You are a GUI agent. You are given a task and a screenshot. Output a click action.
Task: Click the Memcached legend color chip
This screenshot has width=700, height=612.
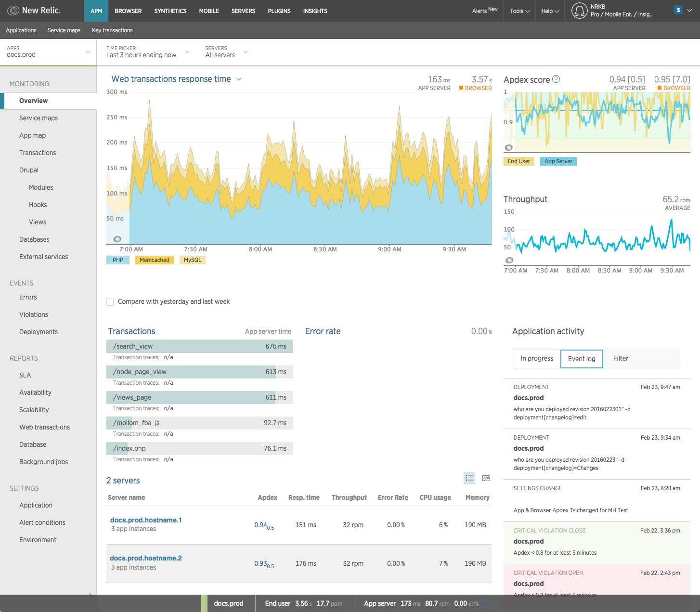tap(154, 260)
